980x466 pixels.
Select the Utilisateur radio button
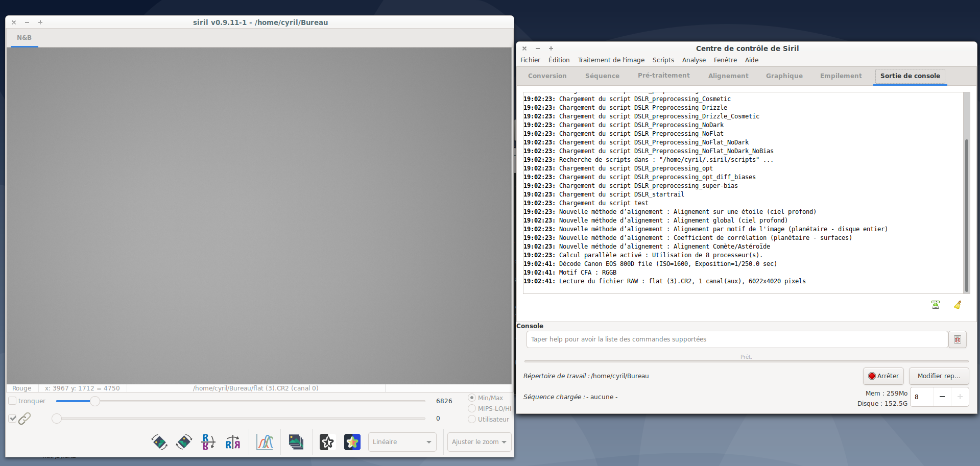(x=472, y=419)
